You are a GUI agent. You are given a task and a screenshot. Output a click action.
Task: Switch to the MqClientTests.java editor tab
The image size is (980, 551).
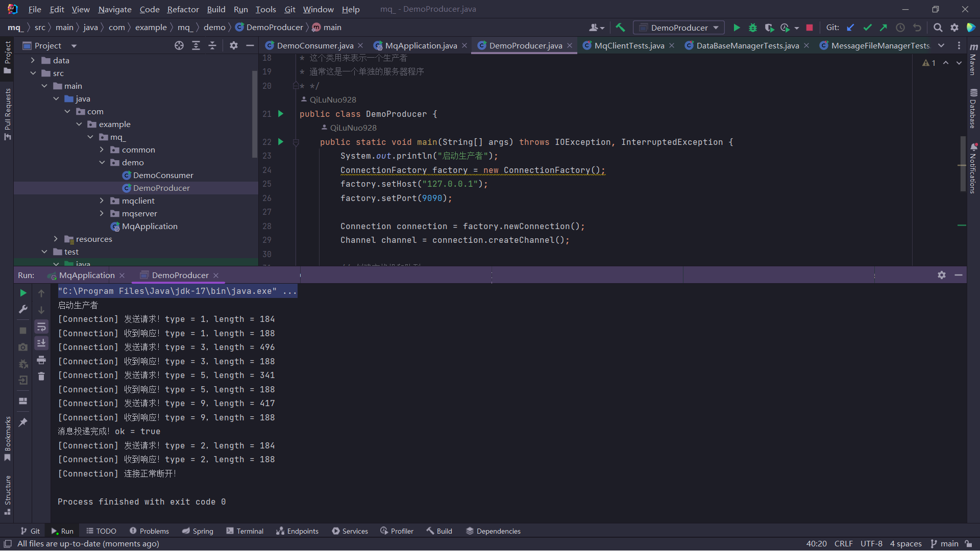[x=629, y=45]
